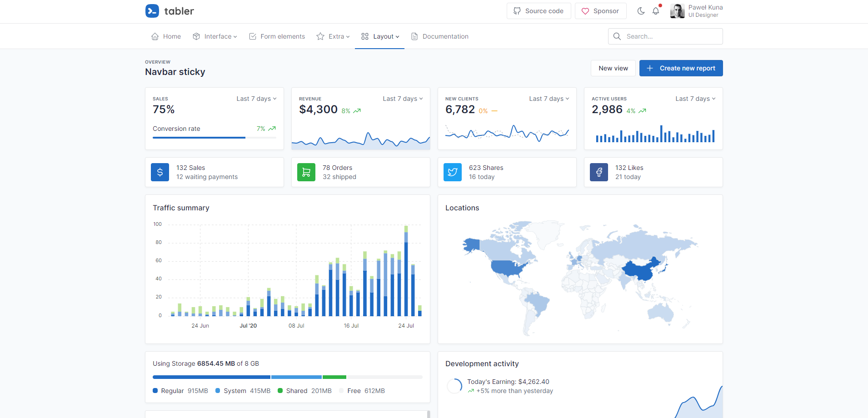Image resolution: width=868 pixels, height=418 pixels.
Task: Click the Form elements checkbox icon
Action: (x=253, y=36)
